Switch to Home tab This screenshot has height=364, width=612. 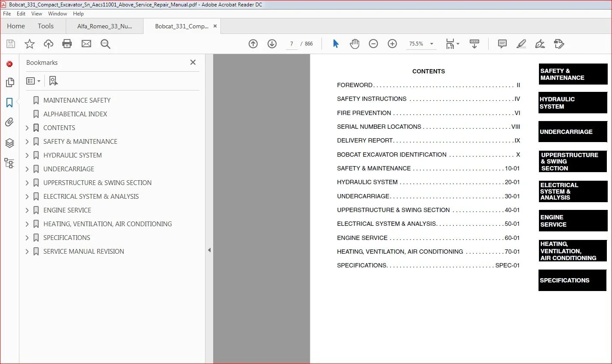click(16, 26)
